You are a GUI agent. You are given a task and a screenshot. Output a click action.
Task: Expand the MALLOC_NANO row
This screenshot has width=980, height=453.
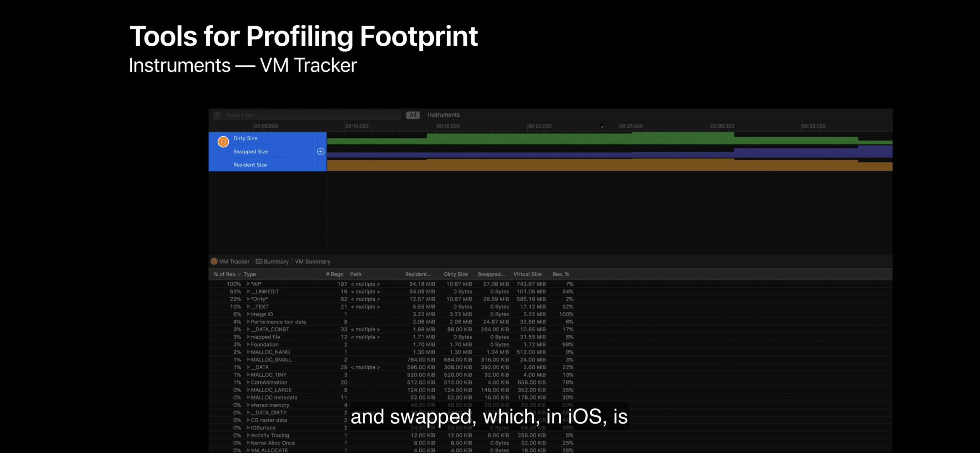click(248, 352)
